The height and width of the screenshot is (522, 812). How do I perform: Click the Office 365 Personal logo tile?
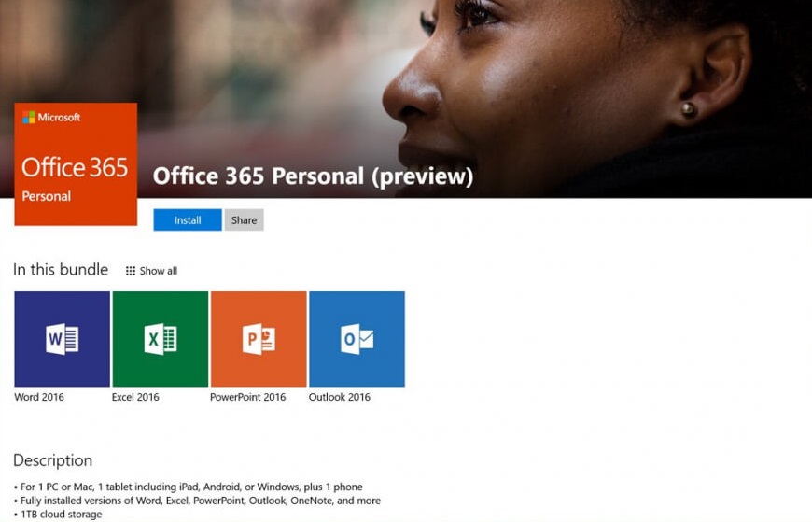pyautogui.click(x=76, y=163)
